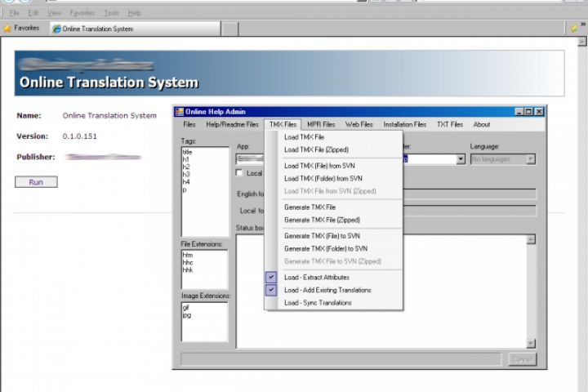Select the 'h2' tag in Tags list
The image size is (588, 392).
(x=186, y=167)
